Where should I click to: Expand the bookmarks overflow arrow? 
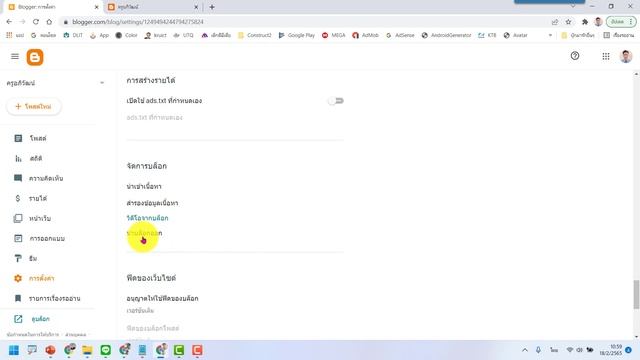(x=550, y=36)
